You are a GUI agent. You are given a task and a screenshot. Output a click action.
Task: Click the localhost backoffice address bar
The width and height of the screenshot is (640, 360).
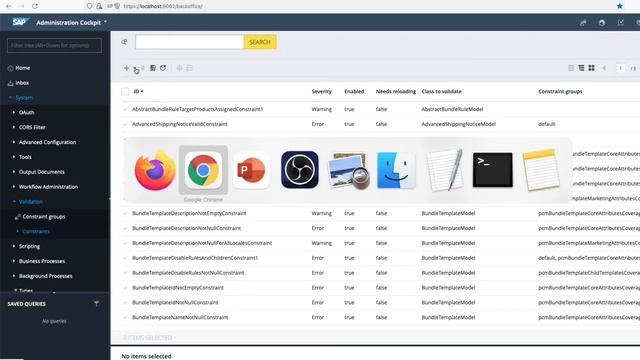pyautogui.click(x=163, y=6)
